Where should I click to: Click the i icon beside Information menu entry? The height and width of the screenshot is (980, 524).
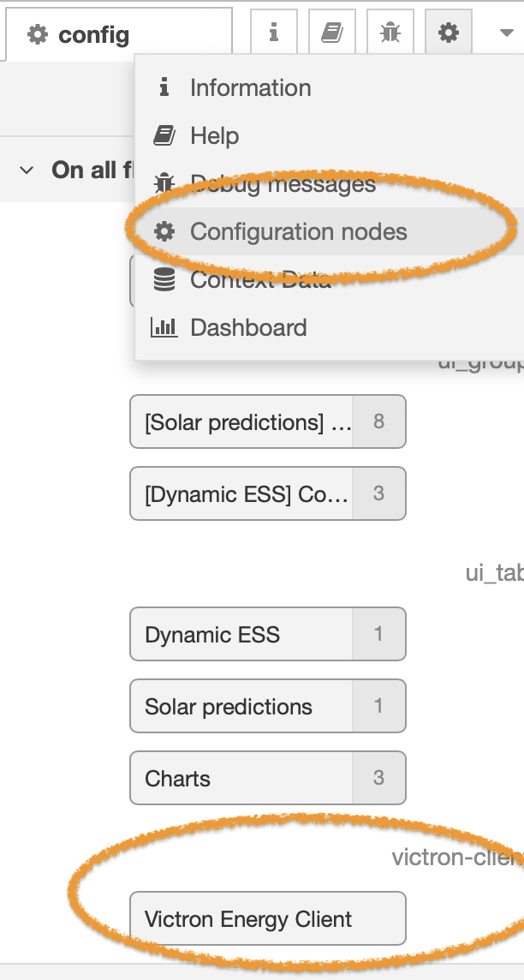[164, 87]
